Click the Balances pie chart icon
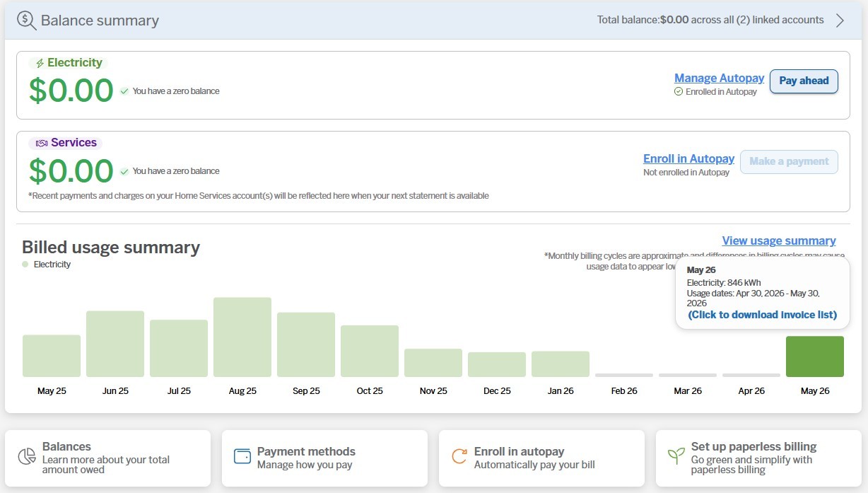Screen dimensions: 868x493 point(27,456)
